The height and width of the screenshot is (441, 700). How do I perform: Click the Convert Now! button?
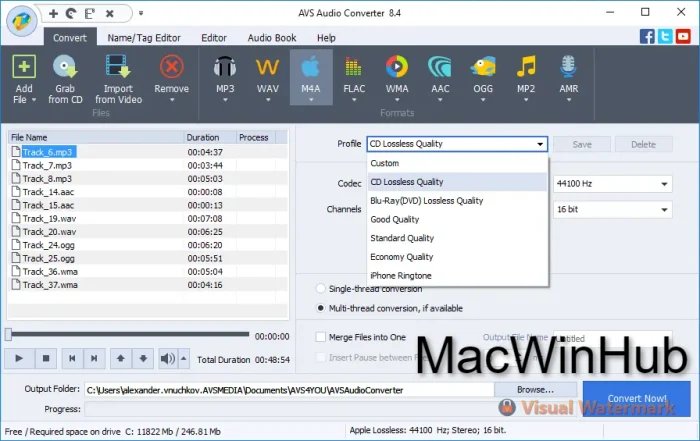point(637,399)
